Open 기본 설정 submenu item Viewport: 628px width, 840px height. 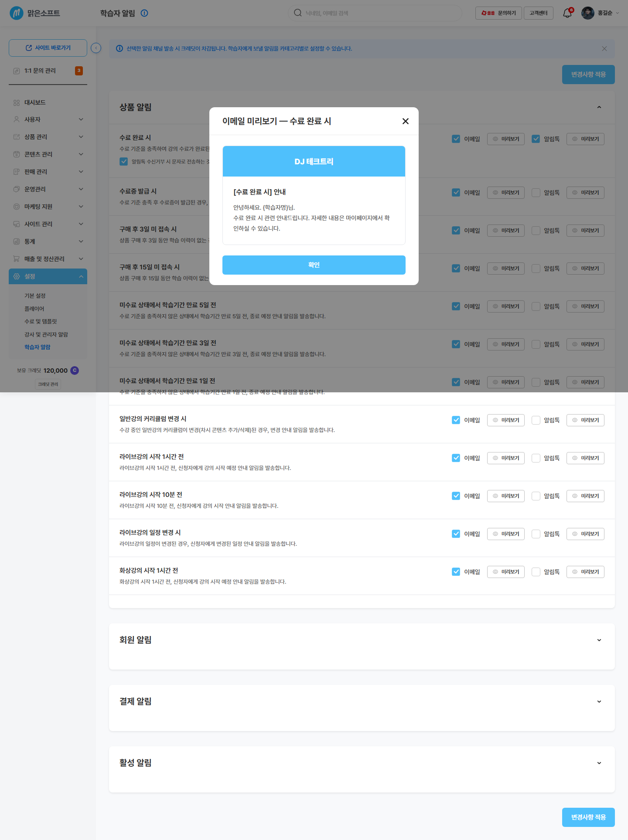tap(35, 296)
